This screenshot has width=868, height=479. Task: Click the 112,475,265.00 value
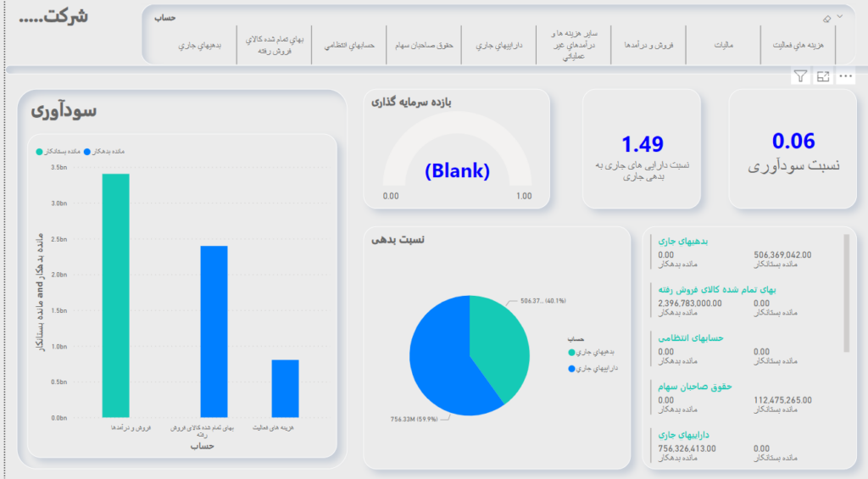click(782, 400)
